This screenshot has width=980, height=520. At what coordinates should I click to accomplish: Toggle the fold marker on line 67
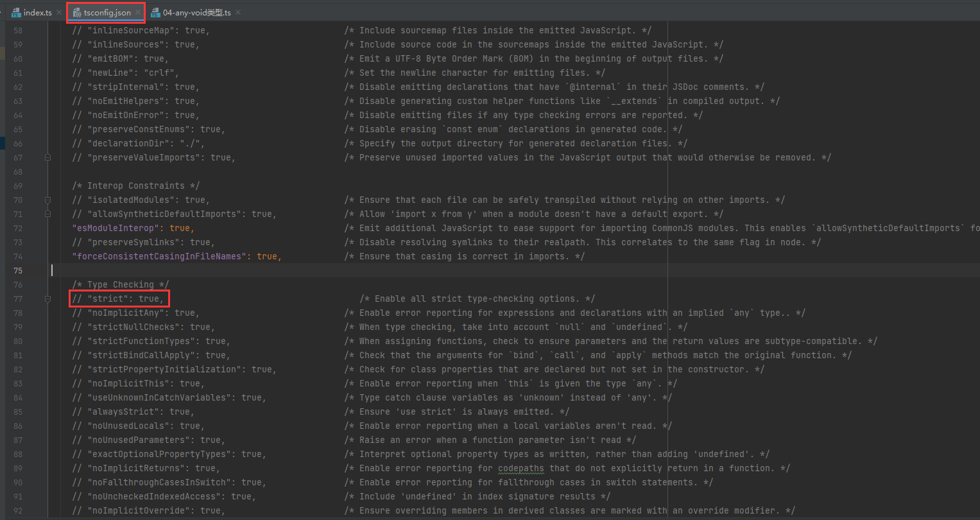pyautogui.click(x=47, y=157)
